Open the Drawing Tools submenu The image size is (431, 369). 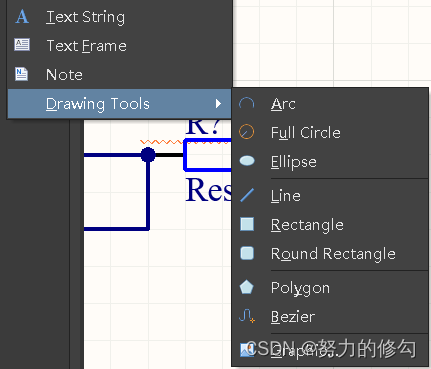120,104
